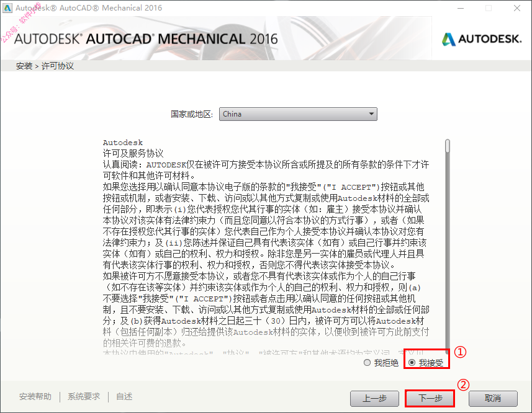Click the 下一步 button
The image size is (532, 413).
(430, 398)
